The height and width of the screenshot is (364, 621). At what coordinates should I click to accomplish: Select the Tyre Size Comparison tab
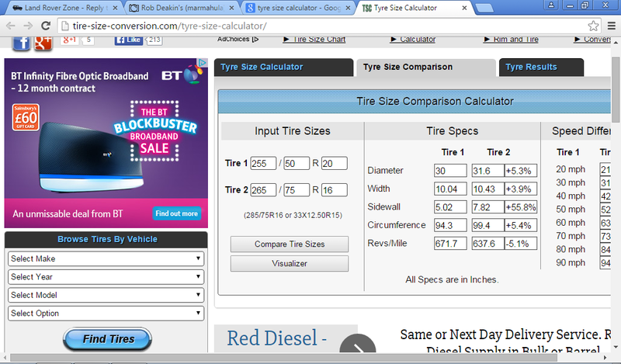click(x=426, y=67)
